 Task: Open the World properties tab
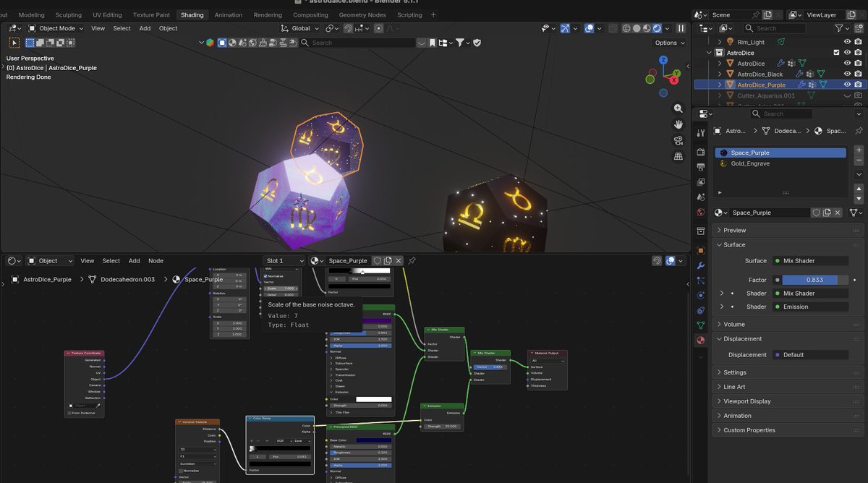point(700,213)
